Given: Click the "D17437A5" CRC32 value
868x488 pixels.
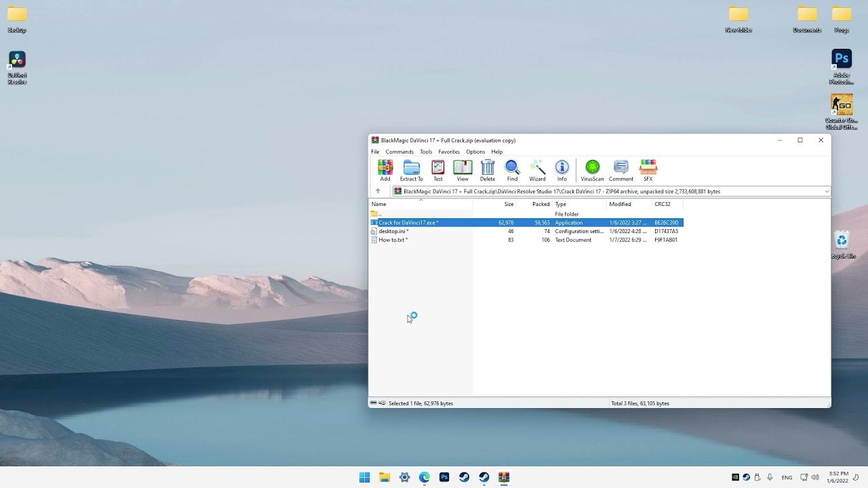Looking at the screenshot, I should click(666, 231).
